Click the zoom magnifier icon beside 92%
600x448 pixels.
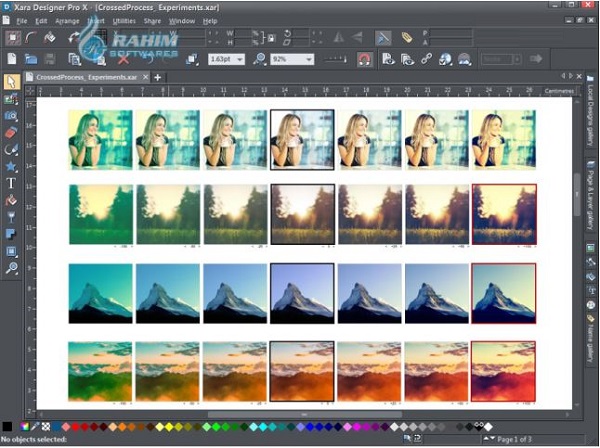click(259, 59)
